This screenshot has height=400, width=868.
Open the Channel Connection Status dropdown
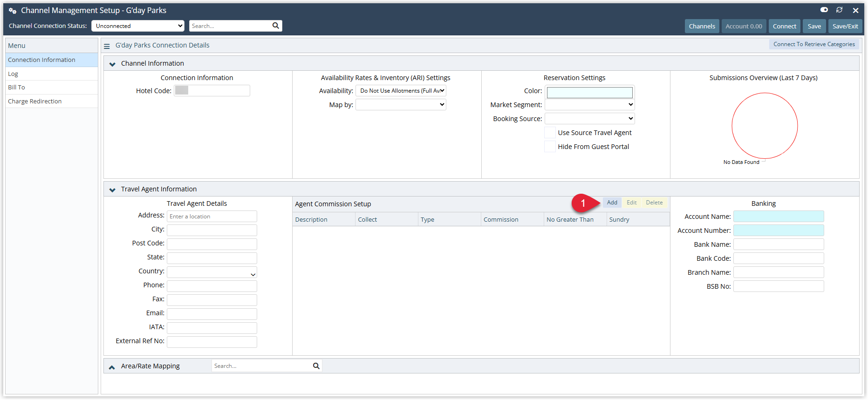(x=138, y=26)
